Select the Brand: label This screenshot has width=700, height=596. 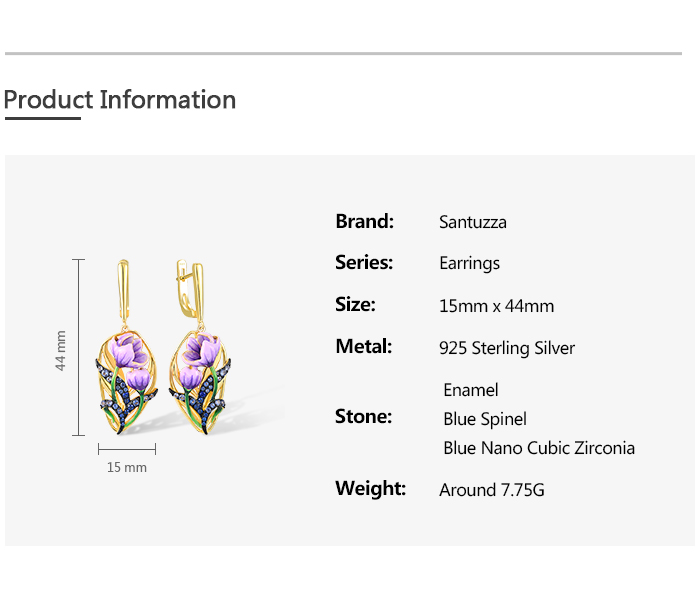click(x=364, y=221)
